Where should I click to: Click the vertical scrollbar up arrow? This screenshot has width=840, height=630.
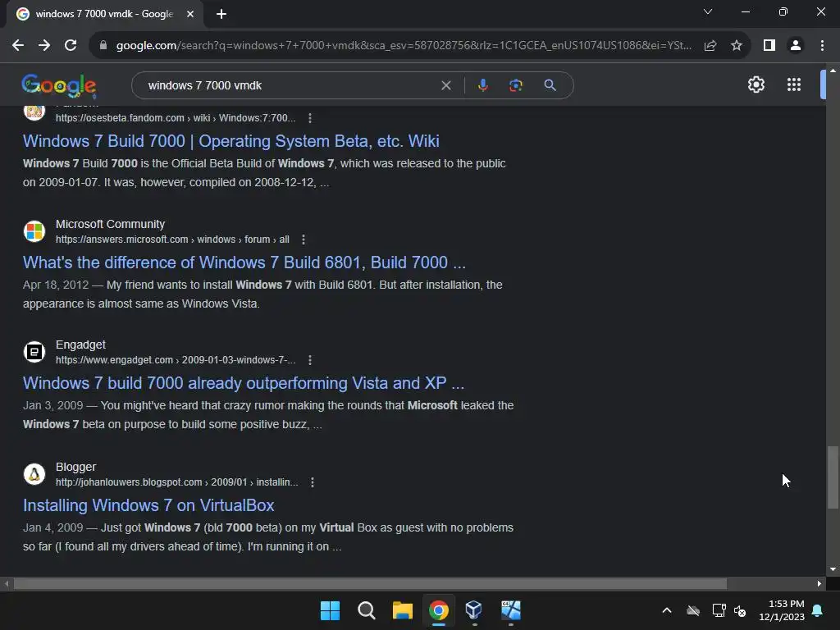833,70
